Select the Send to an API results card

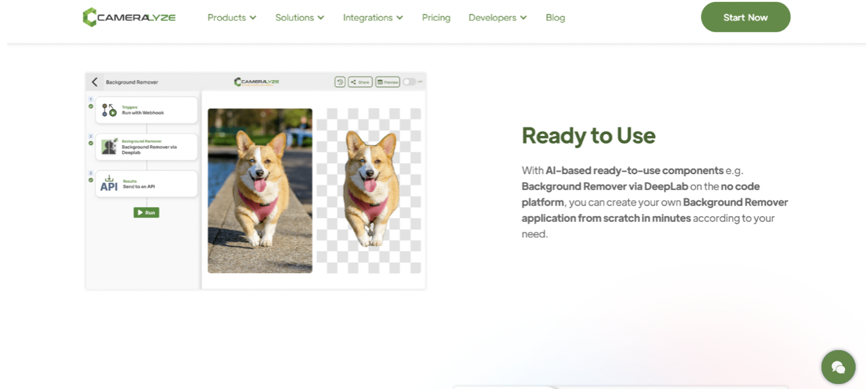[147, 184]
